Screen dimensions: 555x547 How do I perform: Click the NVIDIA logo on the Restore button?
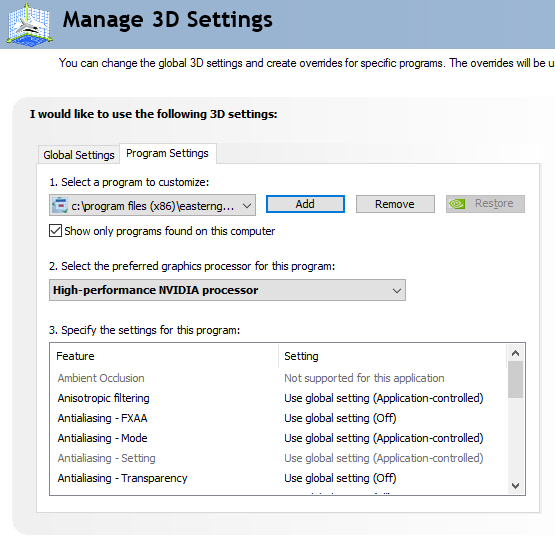(457, 204)
